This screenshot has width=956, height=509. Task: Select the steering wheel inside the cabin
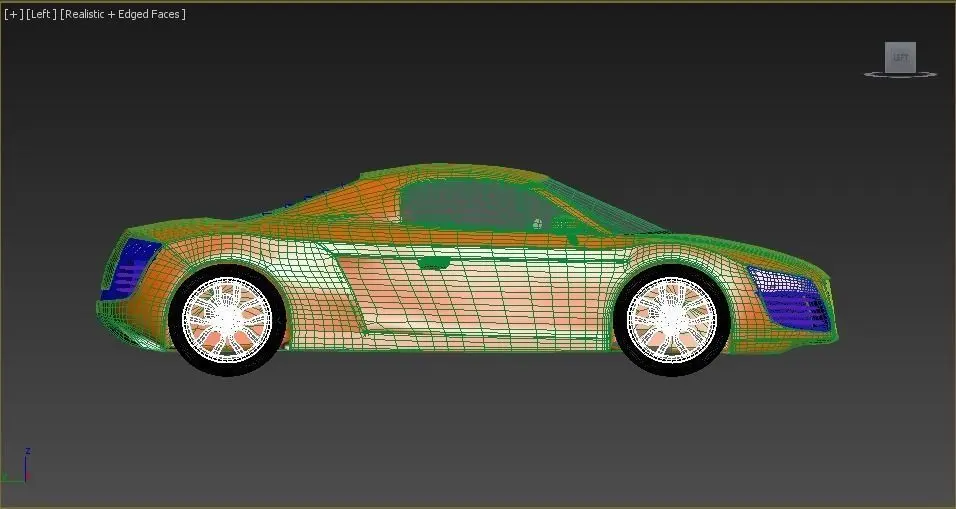coord(537,224)
